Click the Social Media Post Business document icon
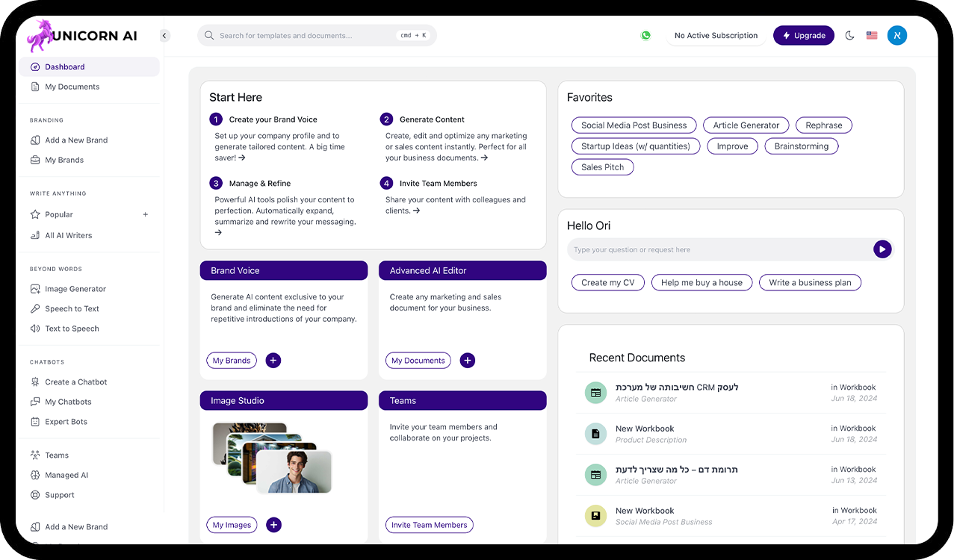This screenshot has width=954, height=560. (595, 516)
